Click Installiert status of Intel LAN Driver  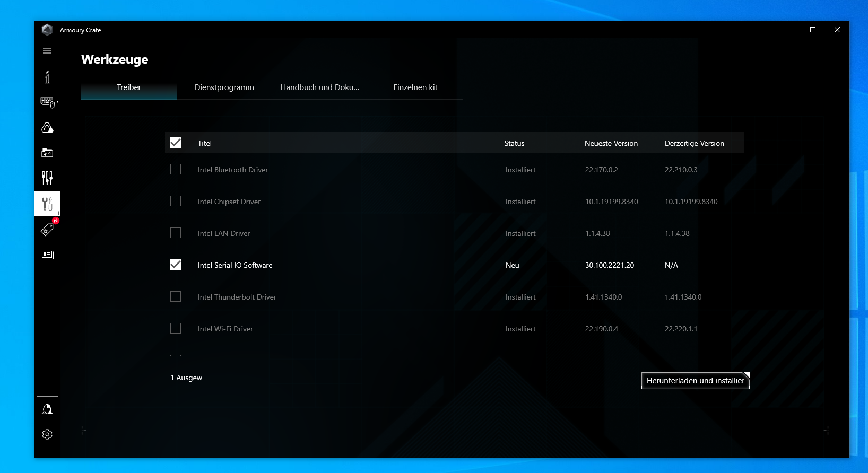coord(520,233)
